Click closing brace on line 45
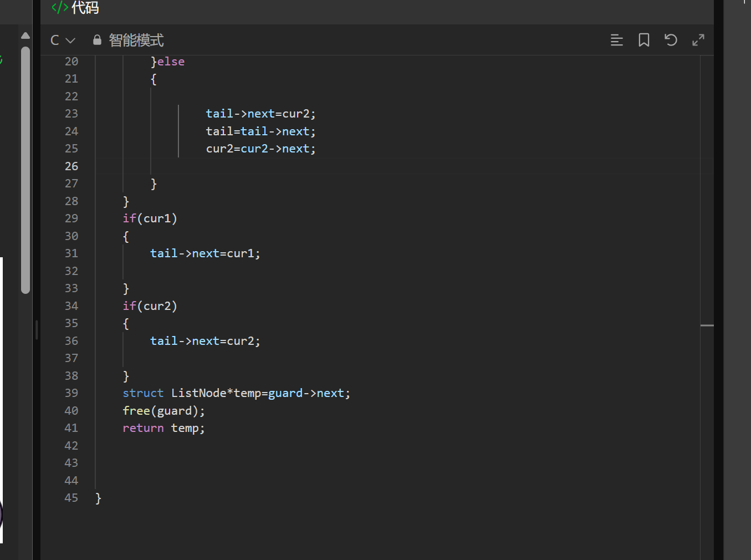751x560 pixels. (x=98, y=498)
